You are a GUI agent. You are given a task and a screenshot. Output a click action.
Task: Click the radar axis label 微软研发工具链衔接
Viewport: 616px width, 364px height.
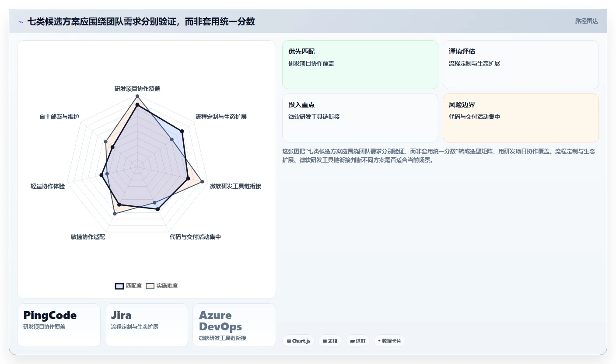tap(235, 186)
